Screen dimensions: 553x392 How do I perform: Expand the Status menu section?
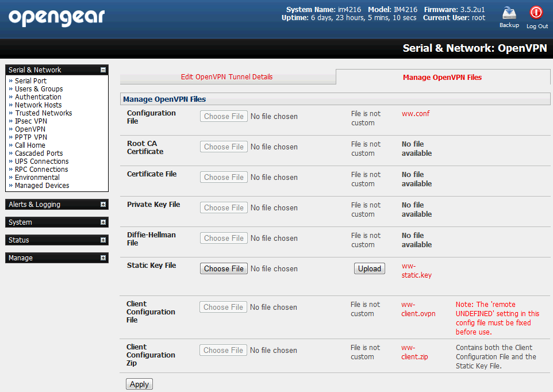click(x=103, y=240)
